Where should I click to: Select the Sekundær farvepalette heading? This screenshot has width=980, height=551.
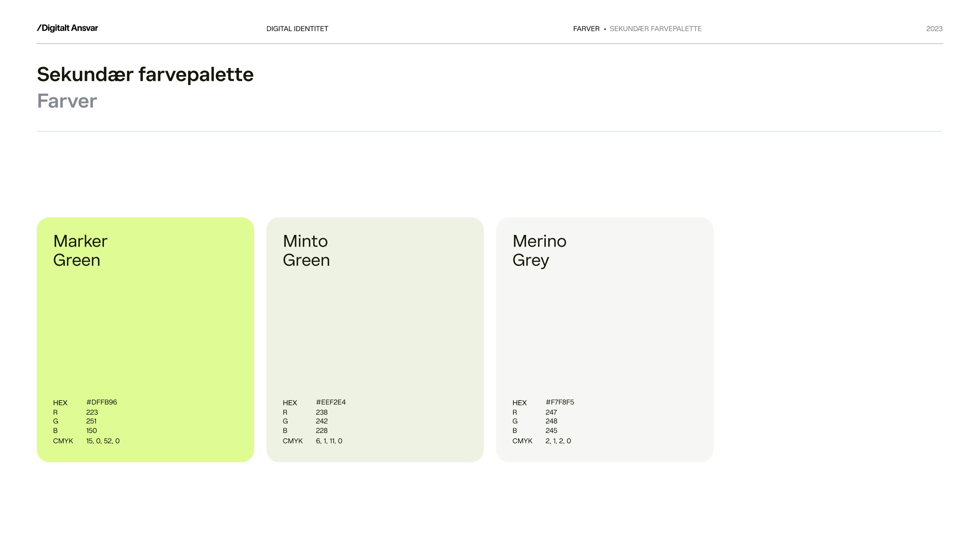pyautogui.click(x=145, y=74)
